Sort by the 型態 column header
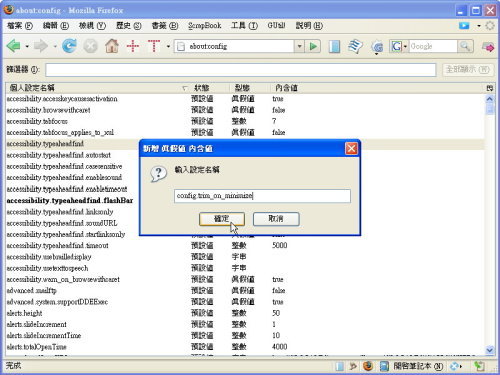Viewport: 500px width, 375px height. click(250, 88)
